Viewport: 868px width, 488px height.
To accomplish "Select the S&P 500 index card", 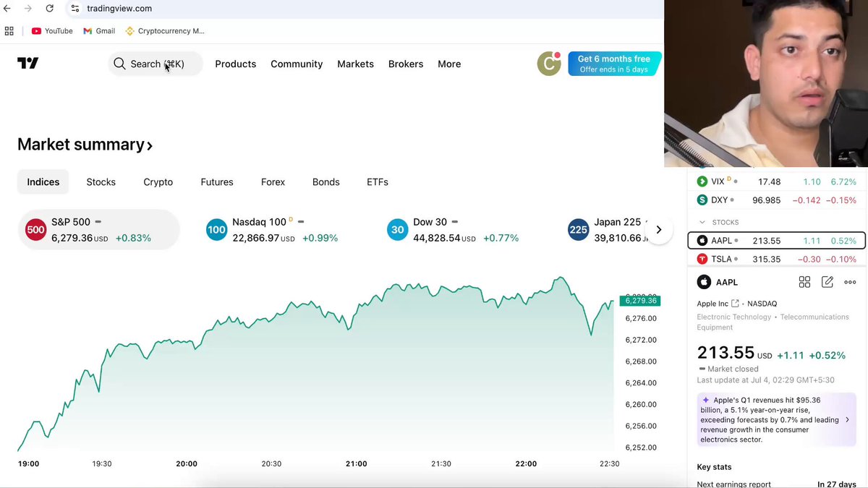I will coord(98,230).
